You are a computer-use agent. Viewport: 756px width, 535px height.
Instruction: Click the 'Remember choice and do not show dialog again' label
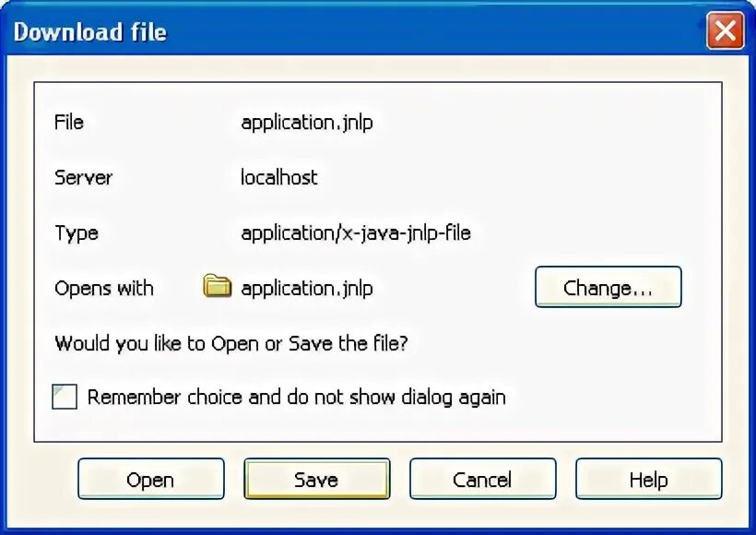coord(296,398)
